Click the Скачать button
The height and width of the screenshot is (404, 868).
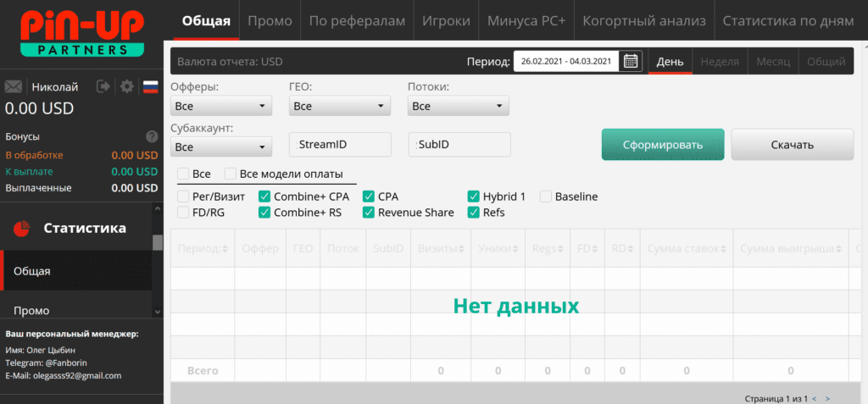(x=793, y=145)
